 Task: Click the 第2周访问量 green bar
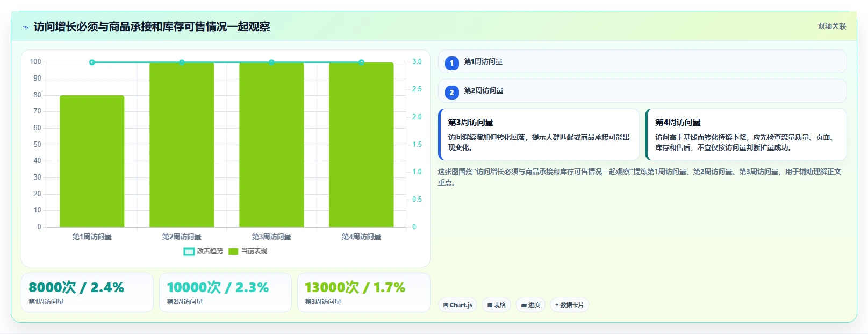[x=182, y=145]
